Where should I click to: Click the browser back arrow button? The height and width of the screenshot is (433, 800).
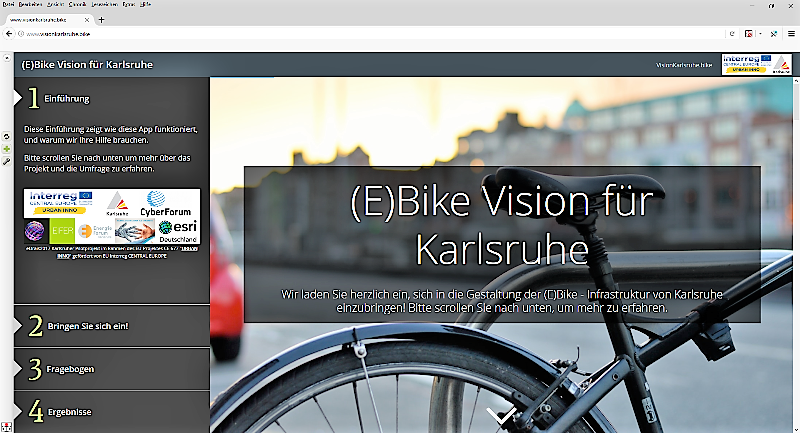(x=9, y=33)
